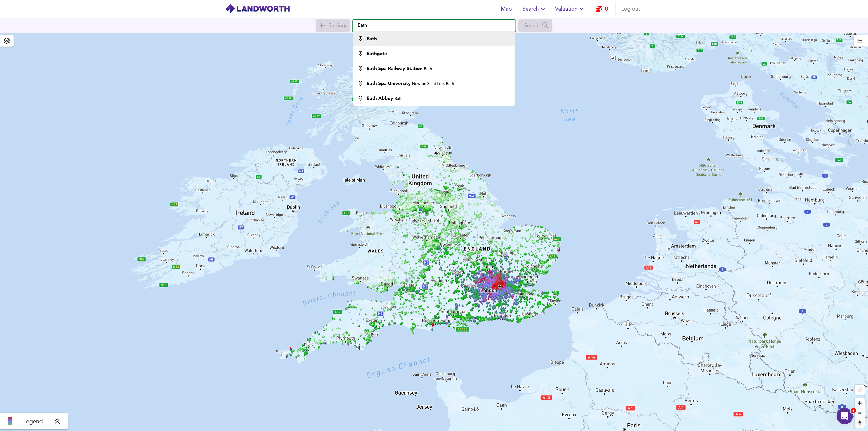Click the Landworth logo
868x431 pixels.
[258, 9]
